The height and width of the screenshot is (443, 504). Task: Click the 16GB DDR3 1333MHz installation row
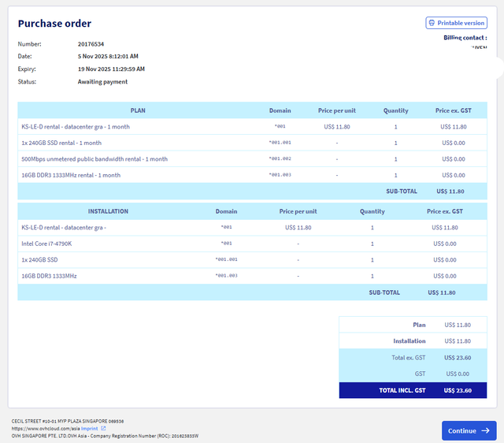(252, 276)
